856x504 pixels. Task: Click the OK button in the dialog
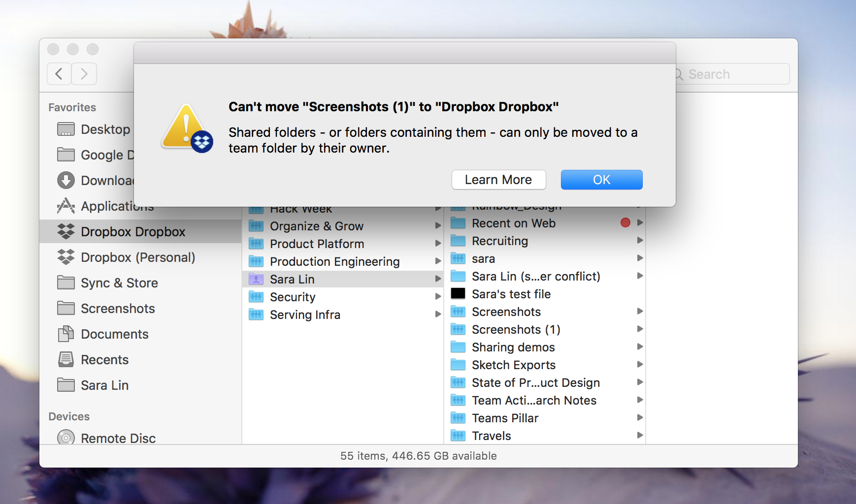(601, 180)
